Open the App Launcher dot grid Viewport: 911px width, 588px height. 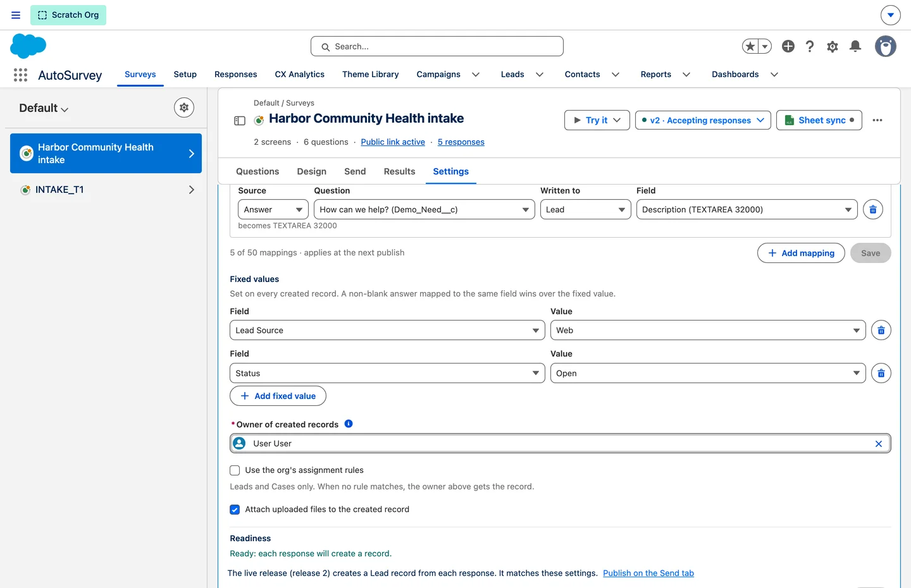20,75
